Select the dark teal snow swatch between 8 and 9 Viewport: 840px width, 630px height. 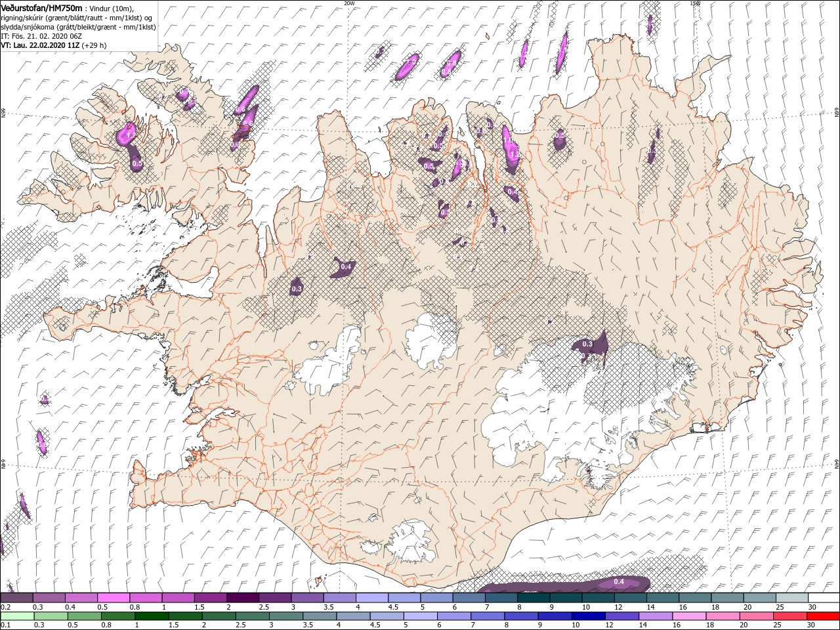[533, 598]
